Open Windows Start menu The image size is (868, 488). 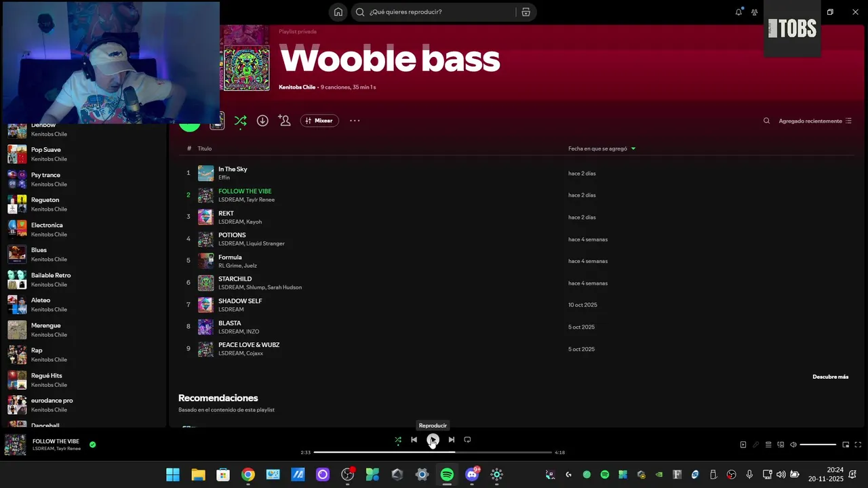[173, 474]
